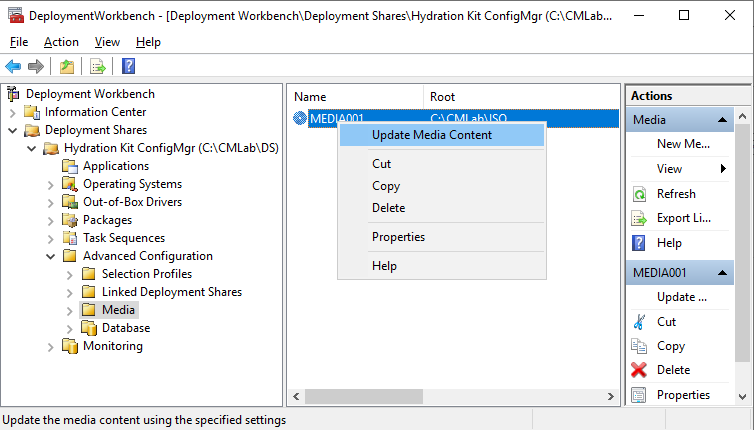The height and width of the screenshot is (430, 754).
Task: Choose Delete from the context menu
Action: 442,208
